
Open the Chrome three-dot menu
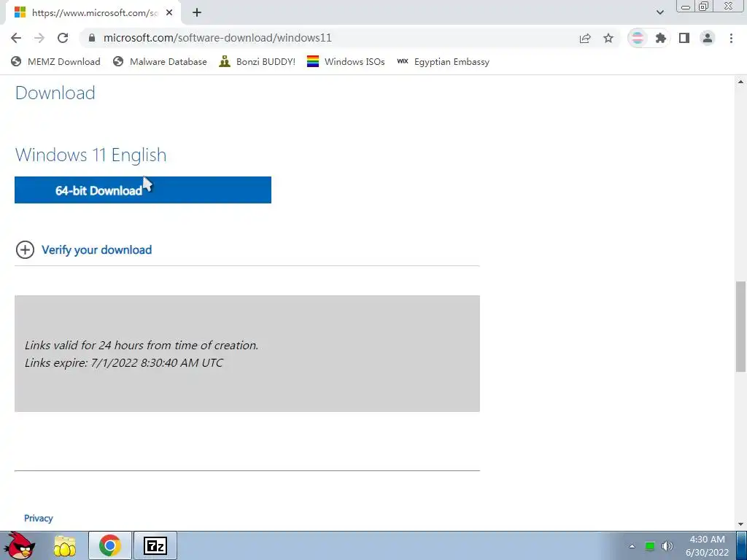731,38
